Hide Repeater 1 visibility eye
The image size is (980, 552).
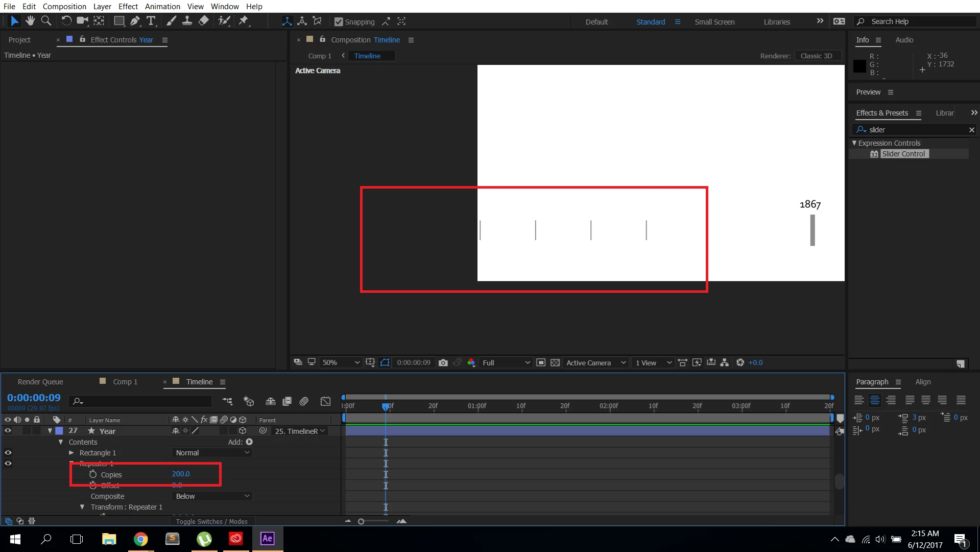point(8,463)
